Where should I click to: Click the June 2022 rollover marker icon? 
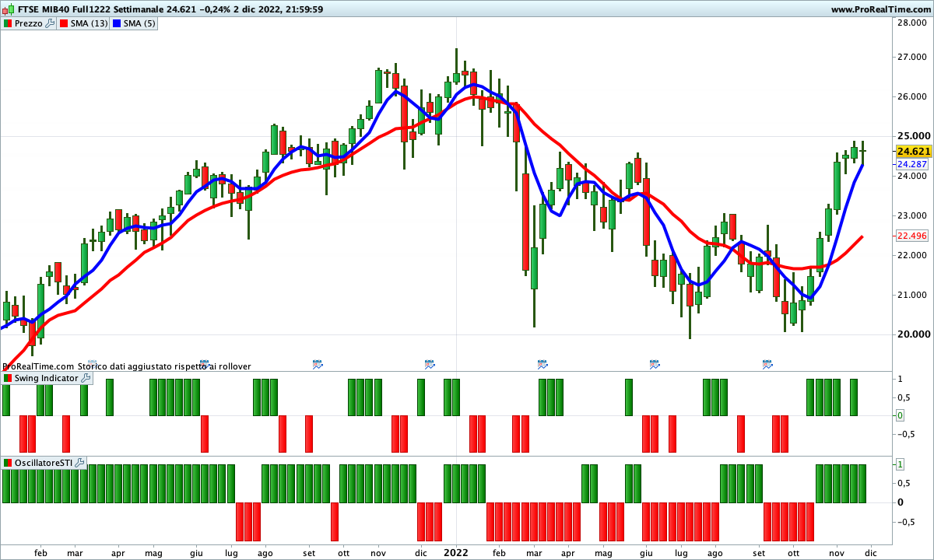coord(655,363)
